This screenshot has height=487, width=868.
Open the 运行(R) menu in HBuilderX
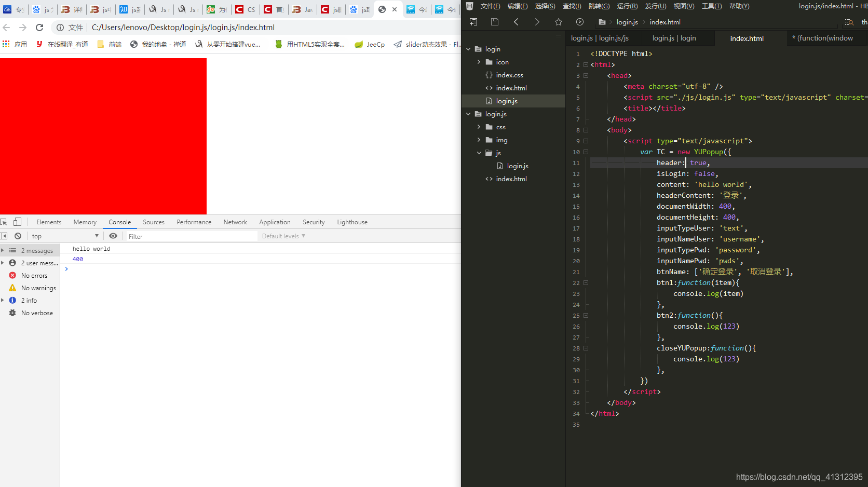627,6
